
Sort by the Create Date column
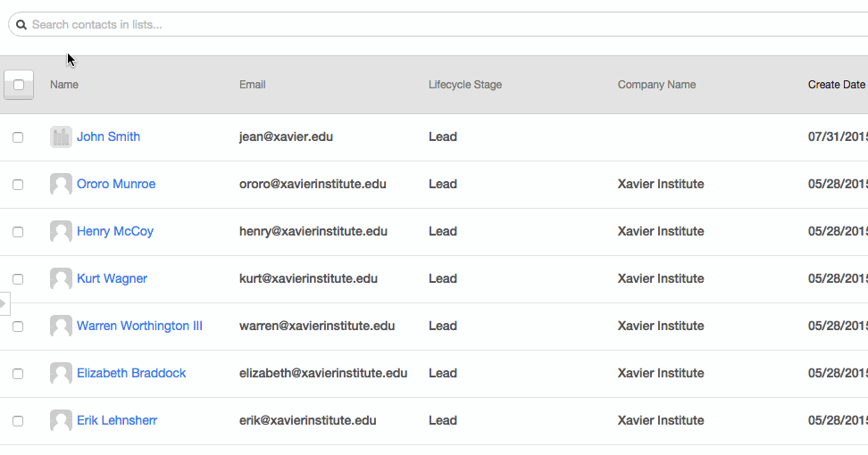836,85
